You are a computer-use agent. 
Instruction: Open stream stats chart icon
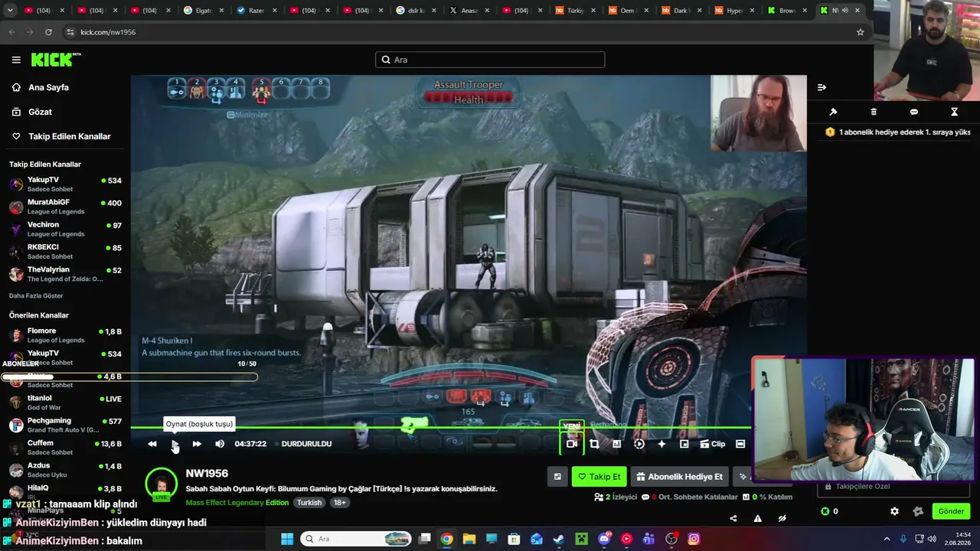[616, 444]
